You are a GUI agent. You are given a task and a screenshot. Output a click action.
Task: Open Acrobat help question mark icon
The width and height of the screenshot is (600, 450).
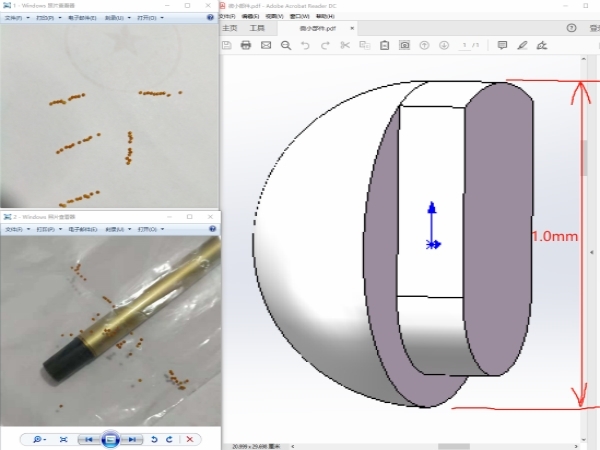571,28
